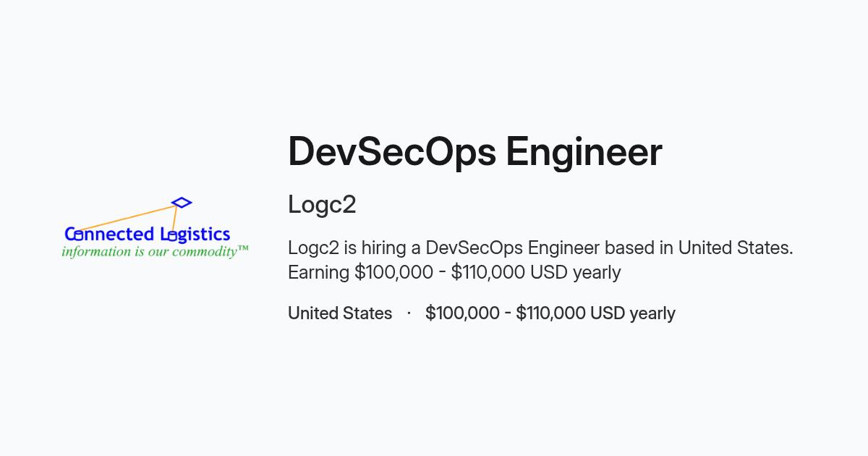
Task: Click the 'Earning $100,000 - $110,000' description line
Action: pos(454,272)
